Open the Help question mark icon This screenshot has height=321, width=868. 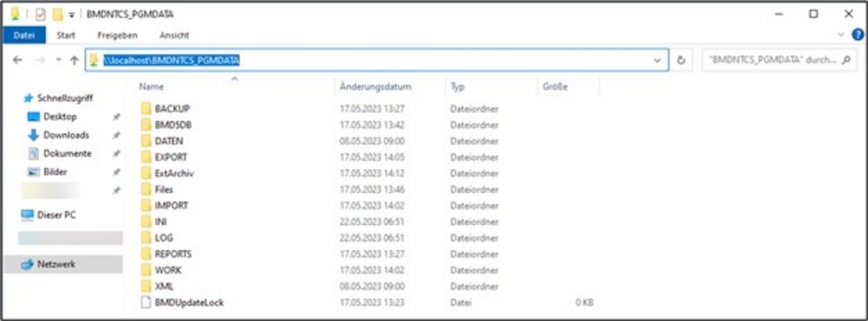coord(858,35)
